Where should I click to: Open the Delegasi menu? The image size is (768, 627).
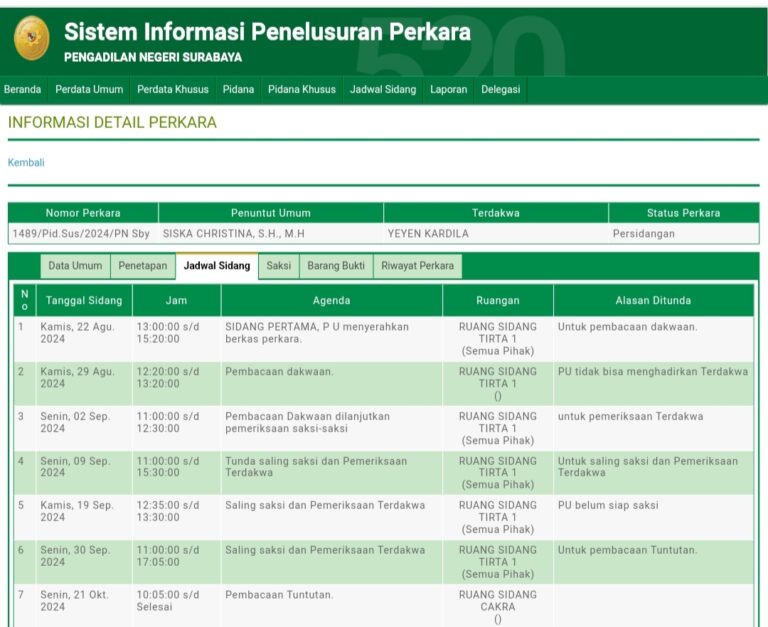[501, 90]
